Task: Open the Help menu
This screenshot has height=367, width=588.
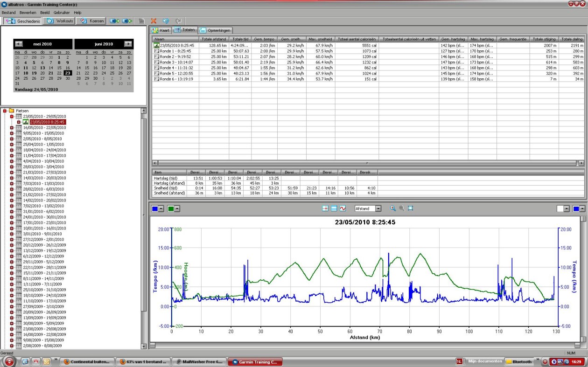Action: (x=77, y=13)
